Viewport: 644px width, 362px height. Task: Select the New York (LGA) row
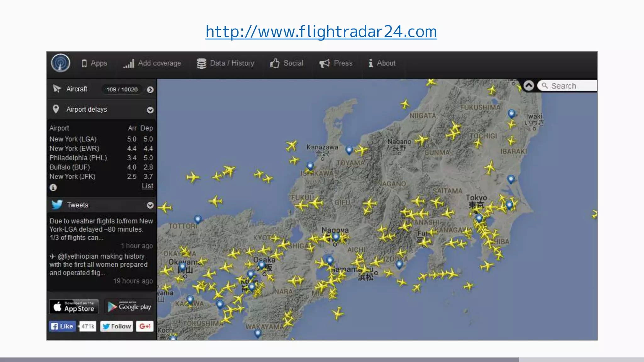(101, 139)
